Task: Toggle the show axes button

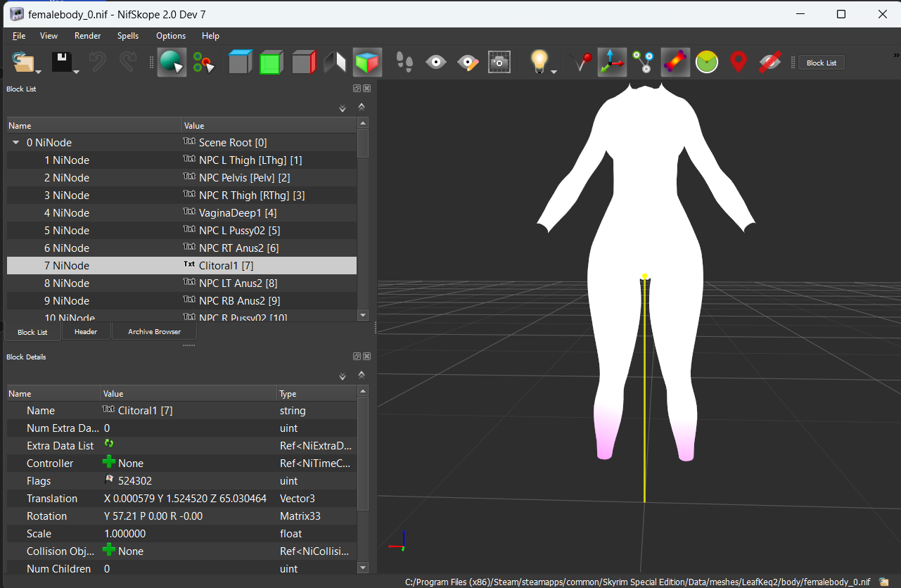Action: coord(612,63)
